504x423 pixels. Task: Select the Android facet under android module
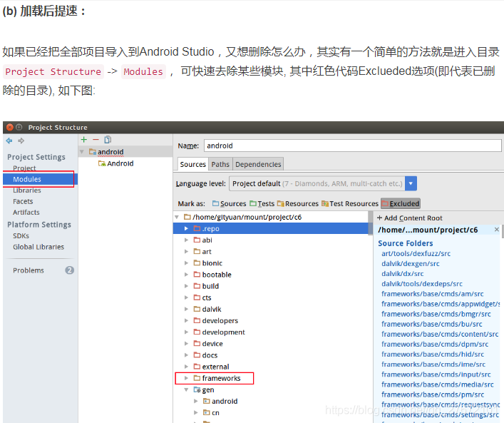click(120, 163)
